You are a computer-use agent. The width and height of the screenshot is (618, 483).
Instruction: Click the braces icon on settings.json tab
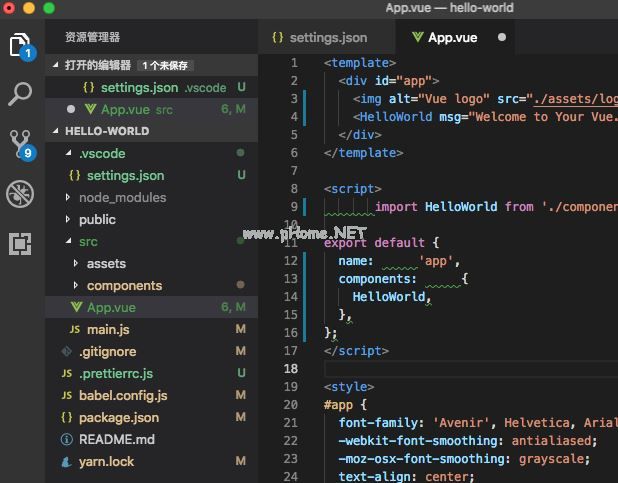(278, 37)
